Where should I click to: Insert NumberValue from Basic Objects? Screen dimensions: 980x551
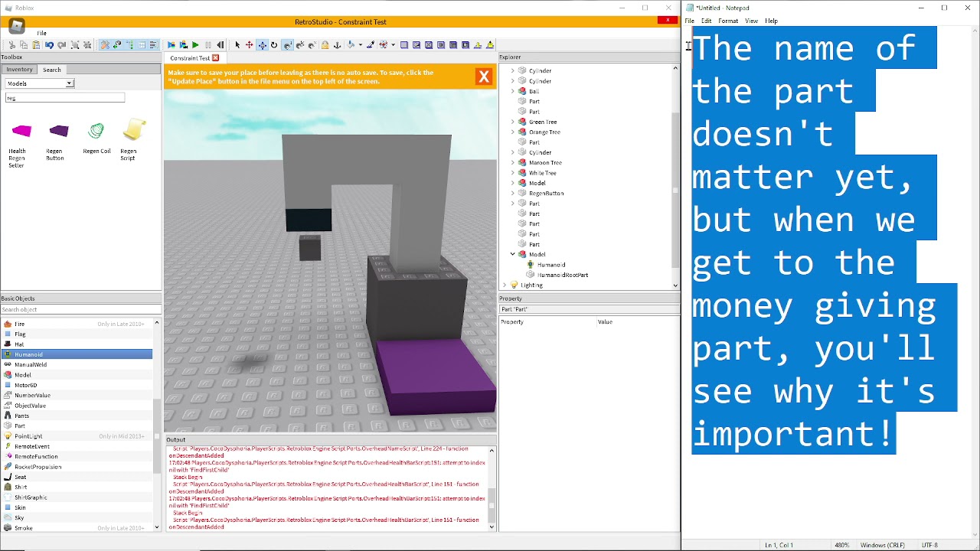pyautogui.click(x=77, y=395)
